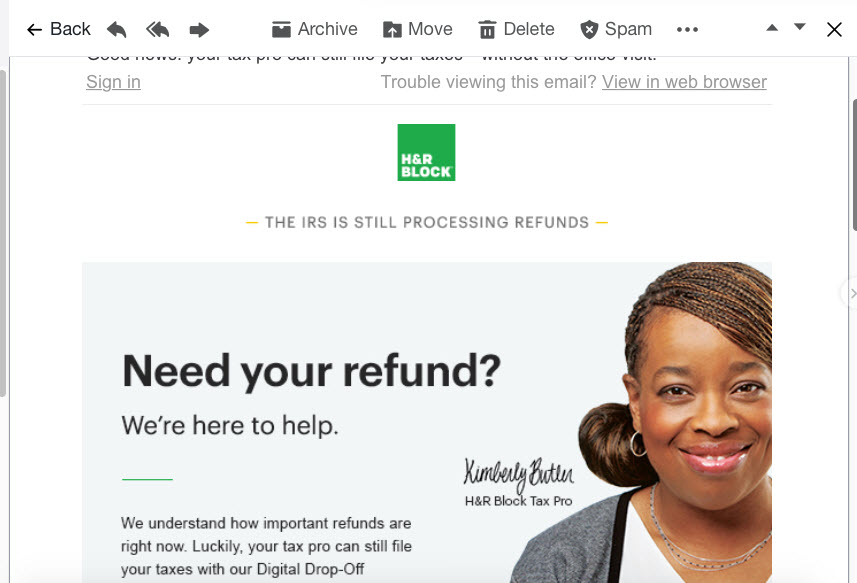The height and width of the screenshot is (583, 857).
Task: Open the three-dot More actions menu
Action: 687,30
